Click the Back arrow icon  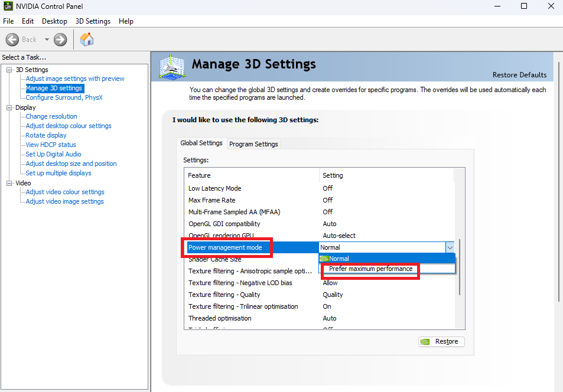(x=12, y=40)
